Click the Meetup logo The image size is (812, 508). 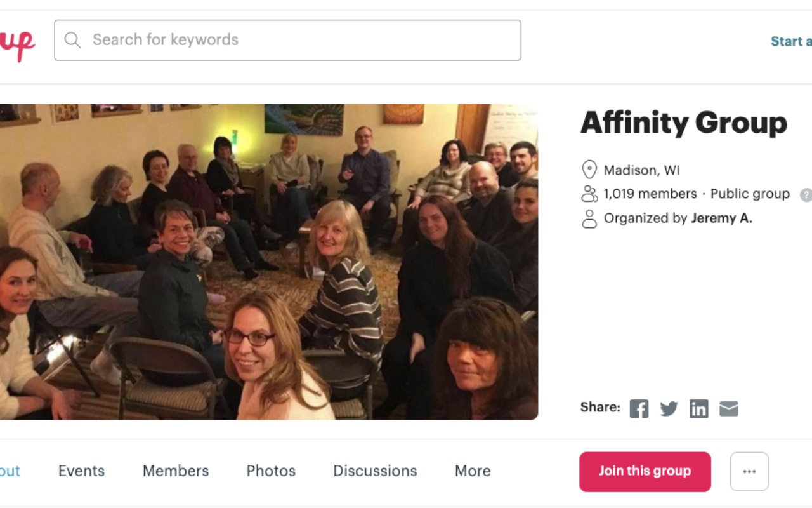[x=17, y=43]
